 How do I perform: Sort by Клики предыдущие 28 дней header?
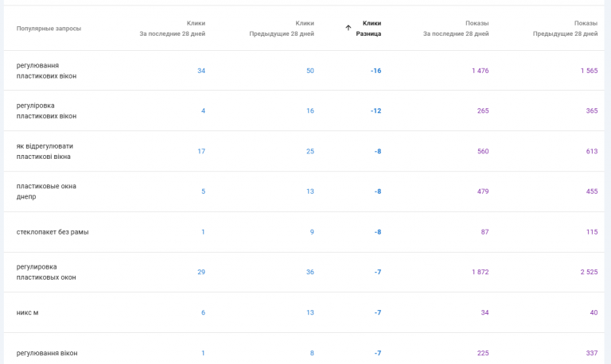pos(282,29)
